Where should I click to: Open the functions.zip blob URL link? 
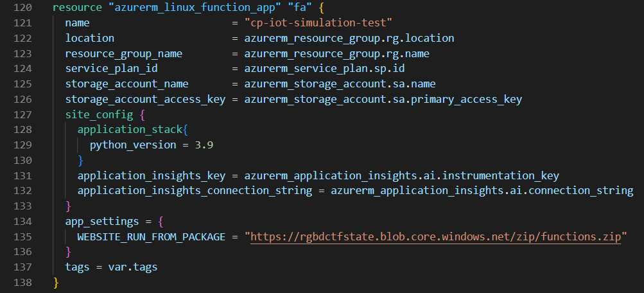436,236
